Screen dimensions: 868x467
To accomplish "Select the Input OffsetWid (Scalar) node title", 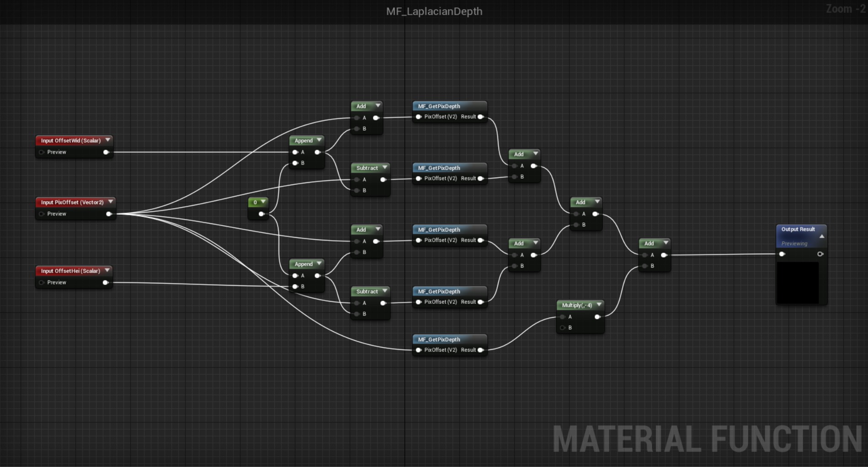I will click(71, 140).
